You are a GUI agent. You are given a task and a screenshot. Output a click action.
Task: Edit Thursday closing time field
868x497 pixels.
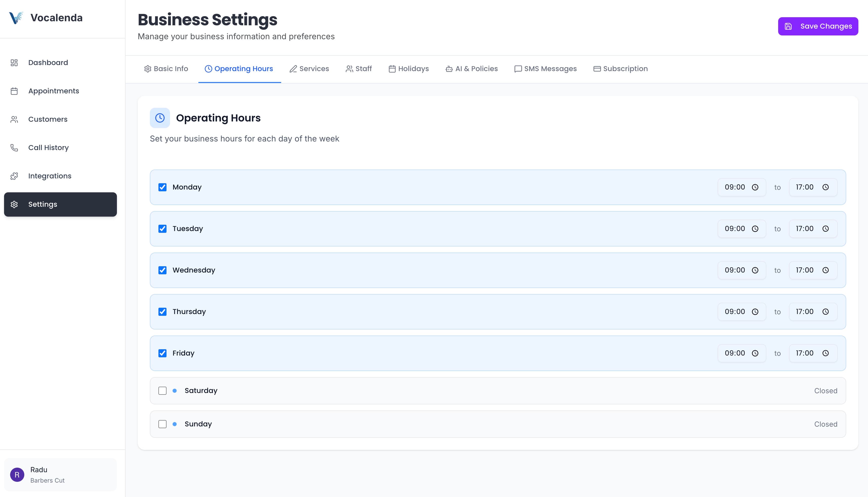click(x=813, y=312)
